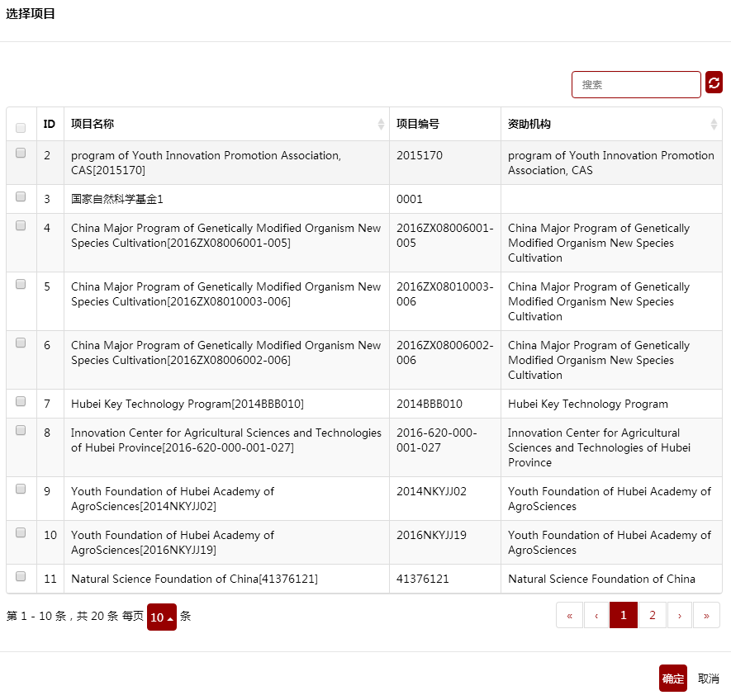Sort by 项目名称 column arrows
Screen dimensions: 731x700
(381, 124)
